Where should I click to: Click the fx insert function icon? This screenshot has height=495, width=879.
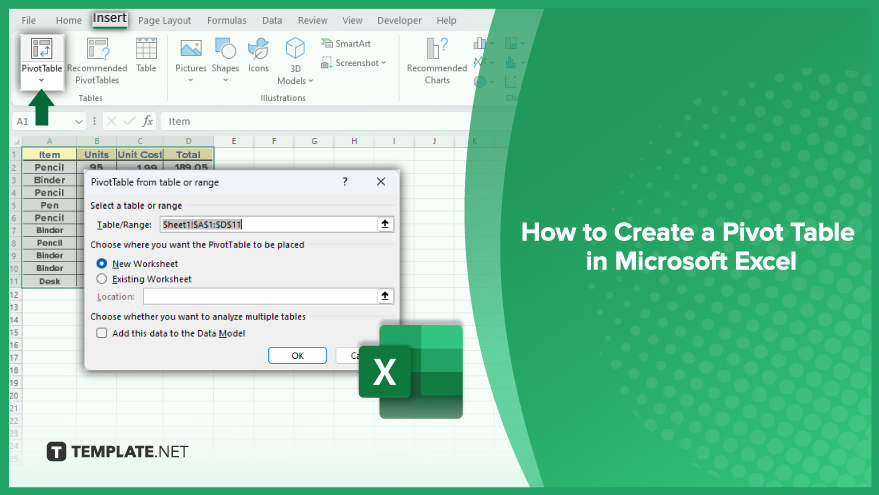[x=147, y=121]
